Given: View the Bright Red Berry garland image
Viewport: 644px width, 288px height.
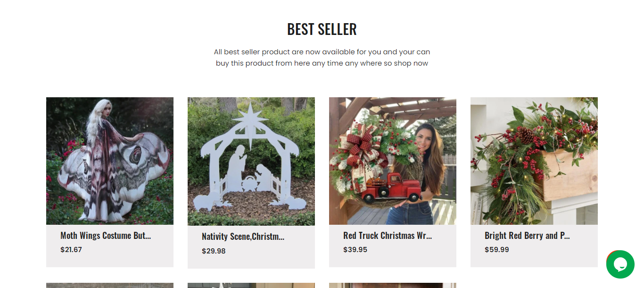Looking at the screenshot, I should coord(534,161).
